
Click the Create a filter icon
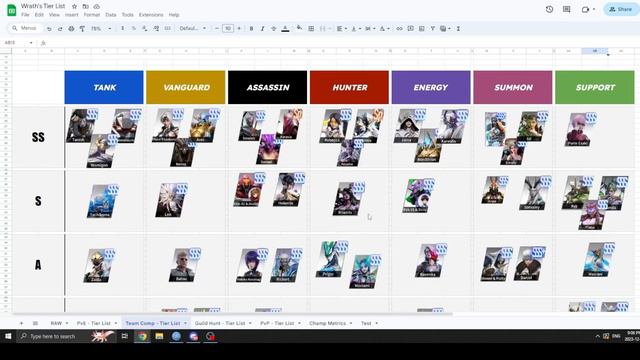tap(432, 29)
